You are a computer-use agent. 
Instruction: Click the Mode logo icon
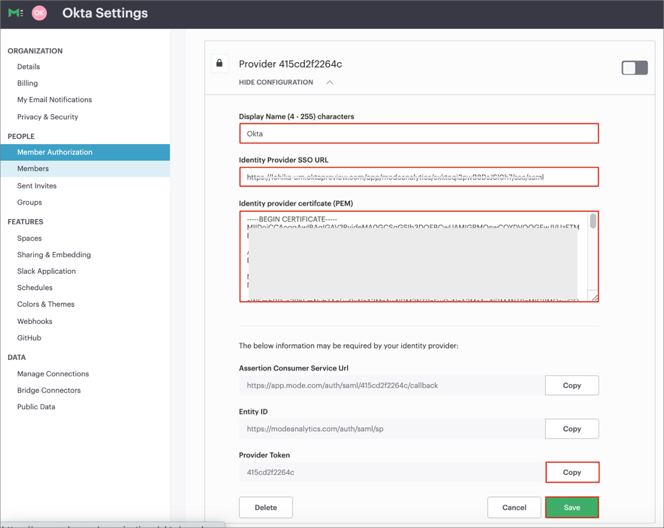coord(15,13)
